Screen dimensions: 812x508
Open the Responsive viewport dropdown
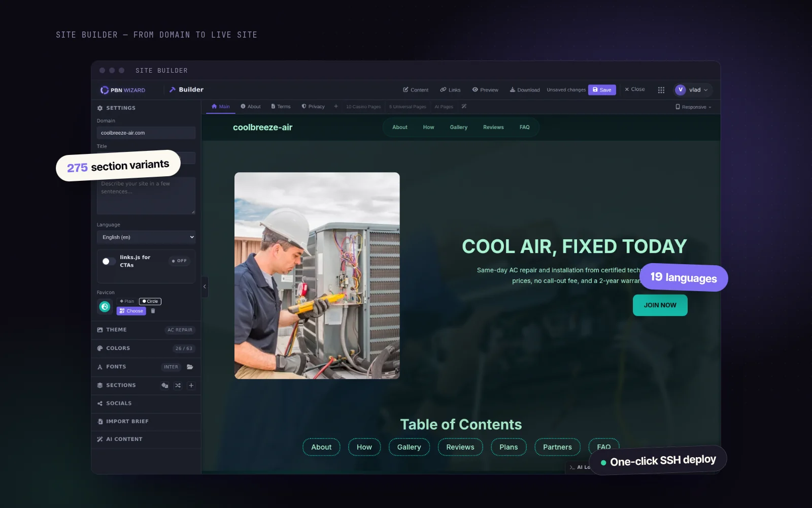coord(693,107)
